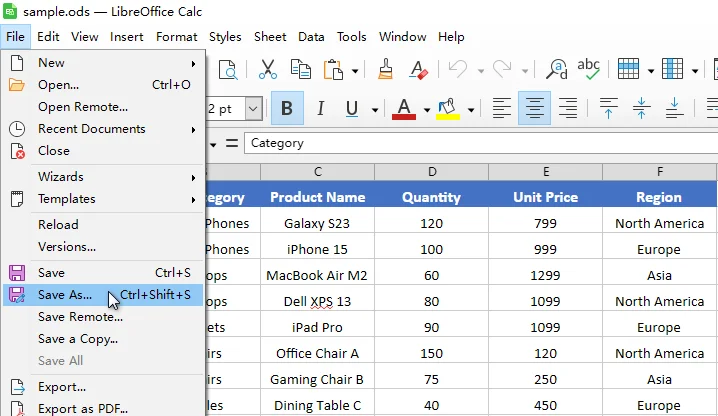Screen dimensions: 718x416
Task: Click the MacBook Air M2 cell
Action: [317, 275]
